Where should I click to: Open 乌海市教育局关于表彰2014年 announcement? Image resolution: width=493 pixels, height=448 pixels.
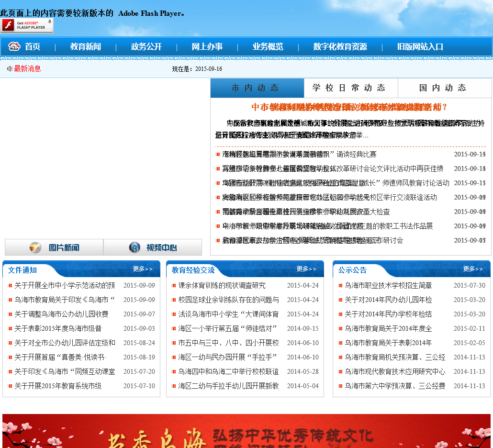pos(388,343)
